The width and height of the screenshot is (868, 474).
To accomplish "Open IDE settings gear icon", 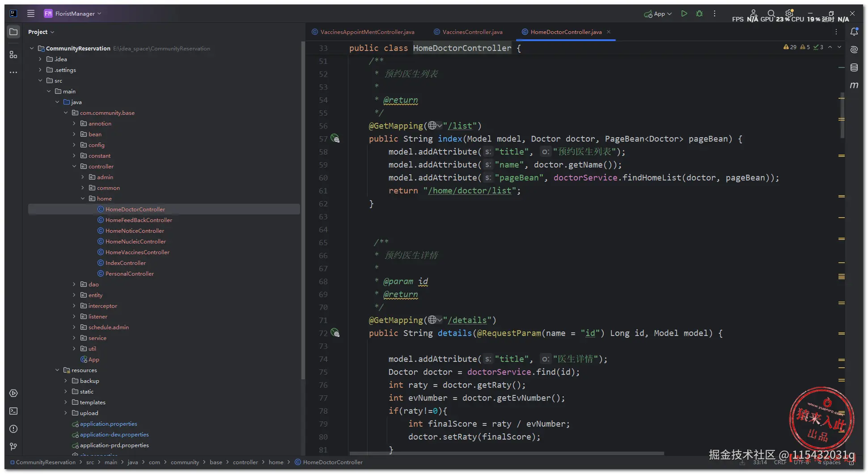I will pos(789,13).
